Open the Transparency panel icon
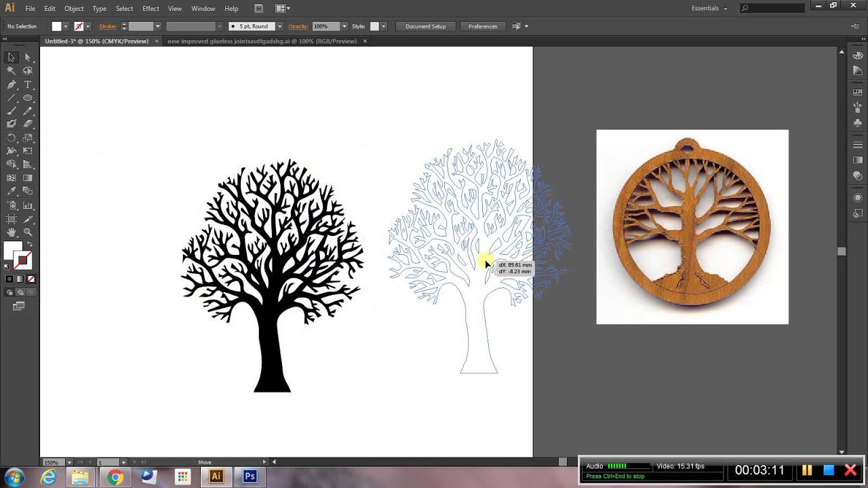Viewport: 868px width, 488px height. 858,176
